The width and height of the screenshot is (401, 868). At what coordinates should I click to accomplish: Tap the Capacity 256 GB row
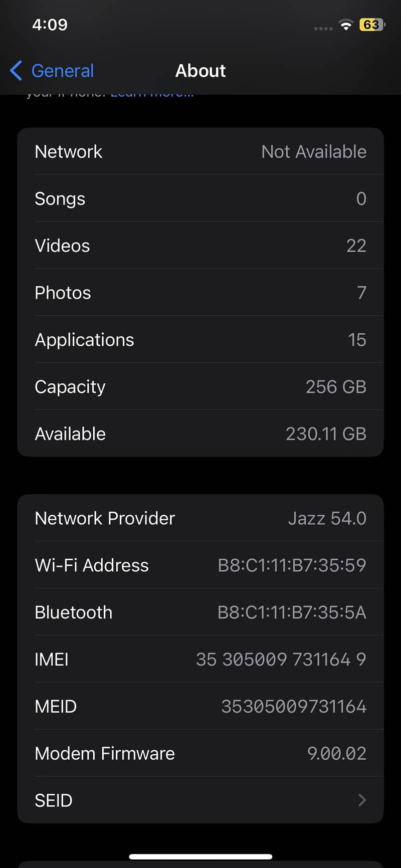[x=200, y=387]
